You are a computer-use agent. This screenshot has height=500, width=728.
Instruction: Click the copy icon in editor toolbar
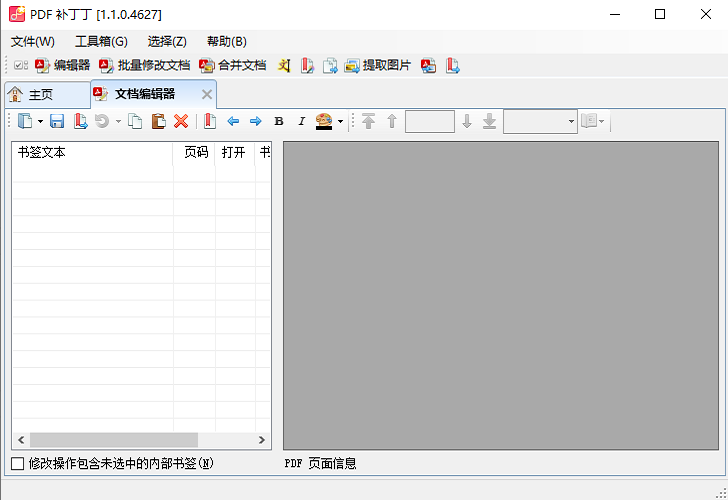click(x=135, y=121)
